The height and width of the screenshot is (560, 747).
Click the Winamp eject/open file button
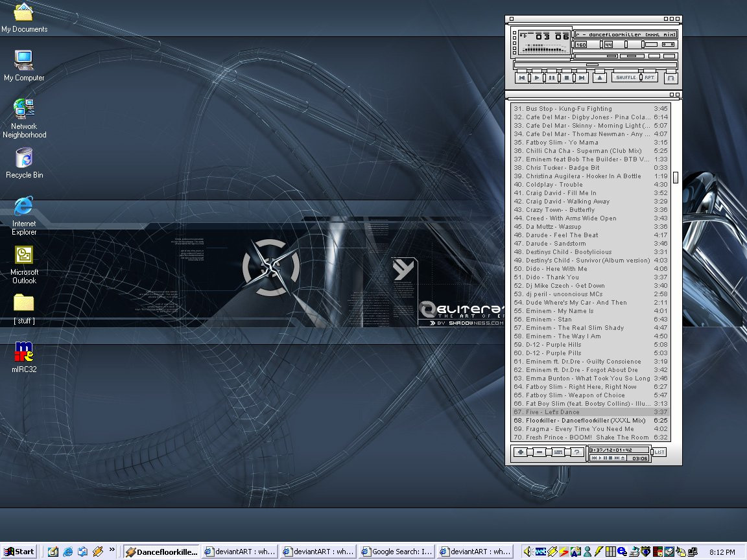pos(600,78)
